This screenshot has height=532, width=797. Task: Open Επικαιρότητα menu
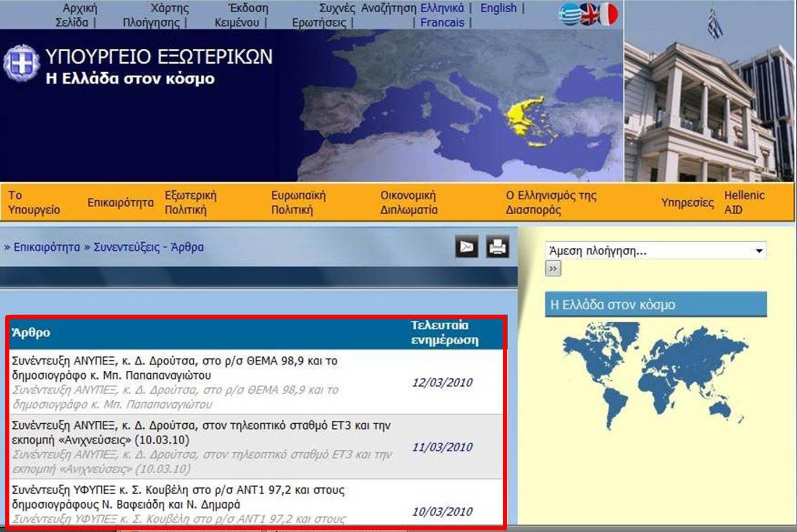121,203
